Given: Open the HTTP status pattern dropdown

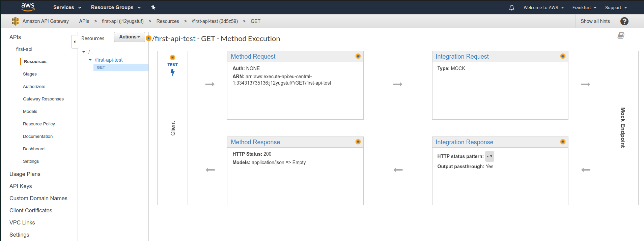Looking at the screenshot, I should [489, 156].
